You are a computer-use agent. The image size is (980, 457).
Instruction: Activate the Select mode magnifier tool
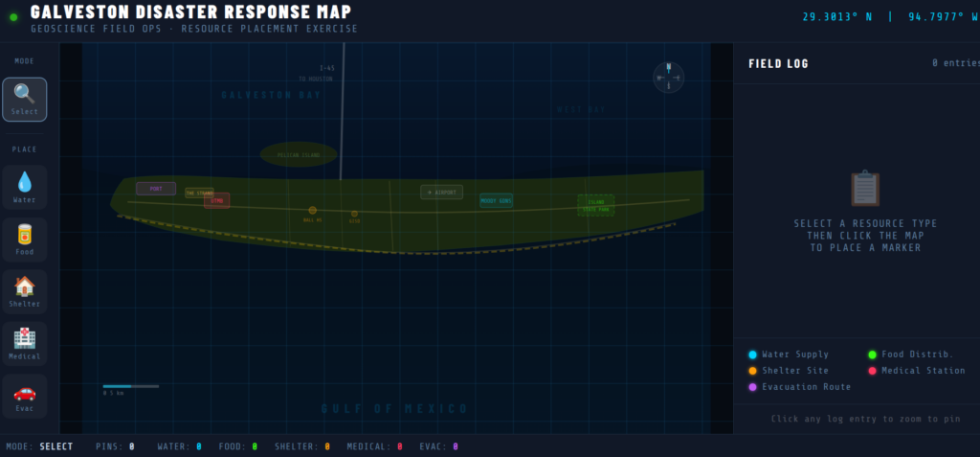24,99
